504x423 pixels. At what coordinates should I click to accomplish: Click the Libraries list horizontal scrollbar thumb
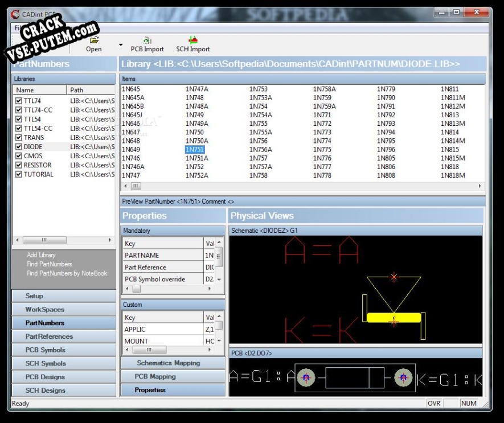pyautogui.click(x=44, y=240)
